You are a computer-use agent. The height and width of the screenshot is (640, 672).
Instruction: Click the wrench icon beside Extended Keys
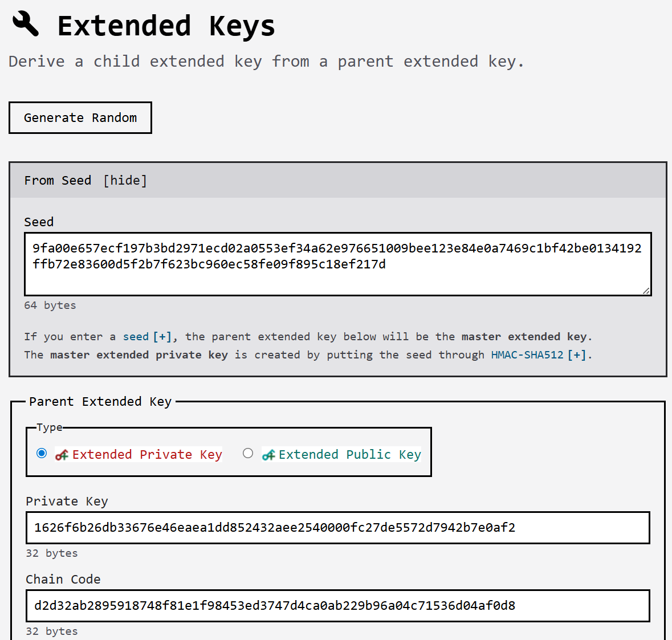[26, 25]
